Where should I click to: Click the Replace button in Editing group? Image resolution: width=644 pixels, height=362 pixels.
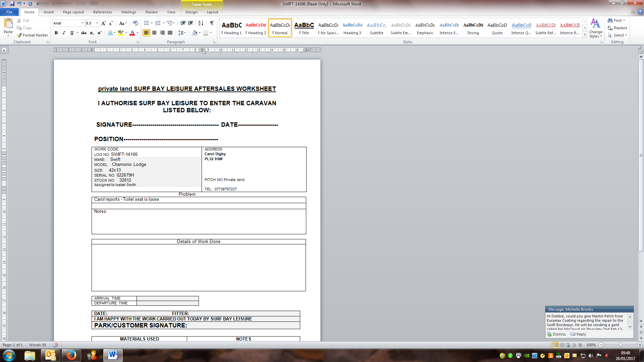[617, 28]
